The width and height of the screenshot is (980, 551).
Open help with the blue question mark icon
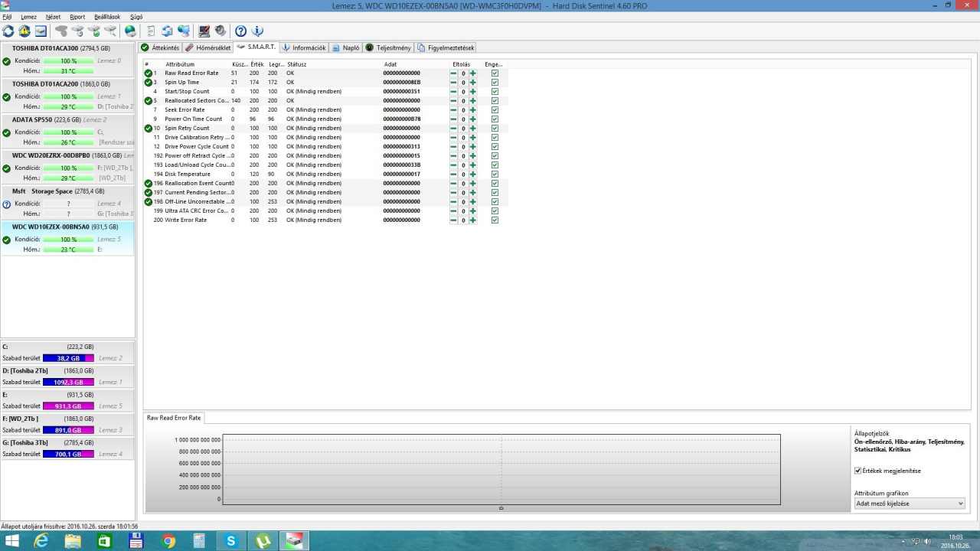pos(241,31)
